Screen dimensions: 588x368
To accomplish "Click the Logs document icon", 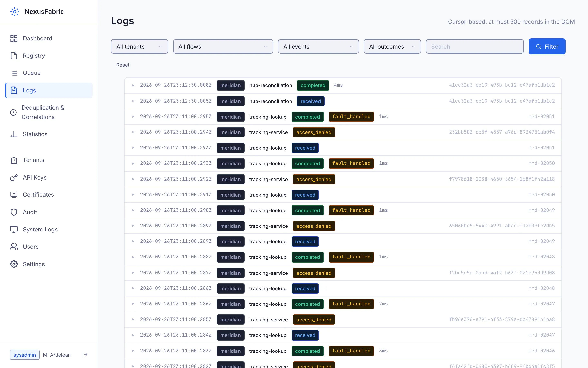I will [14, 90].
